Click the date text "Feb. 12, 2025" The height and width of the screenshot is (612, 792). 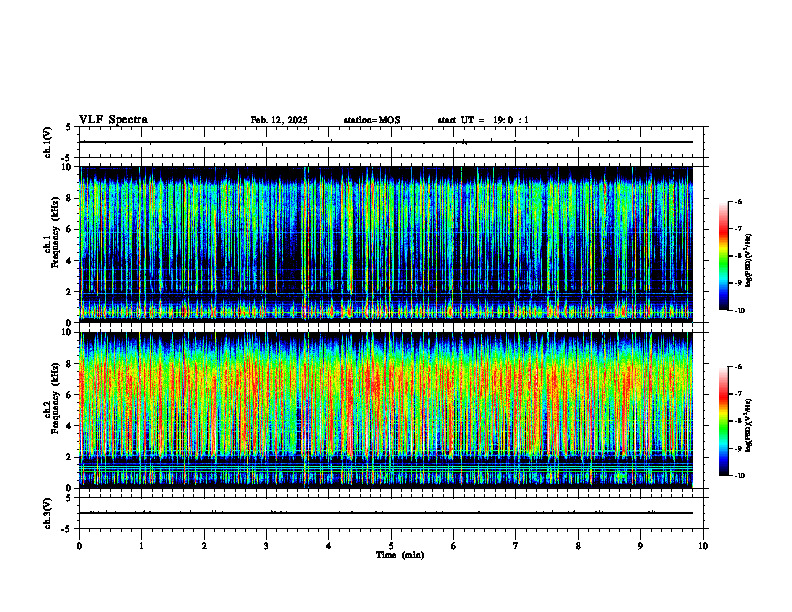click(279, 120)
